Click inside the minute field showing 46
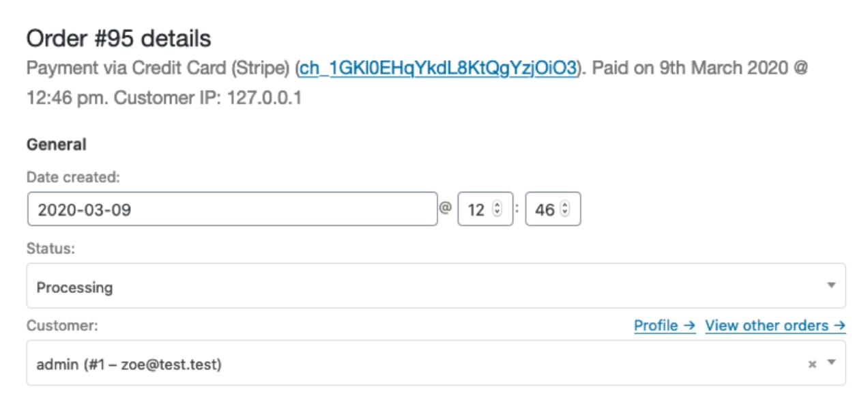 click(x=544, y=210)
